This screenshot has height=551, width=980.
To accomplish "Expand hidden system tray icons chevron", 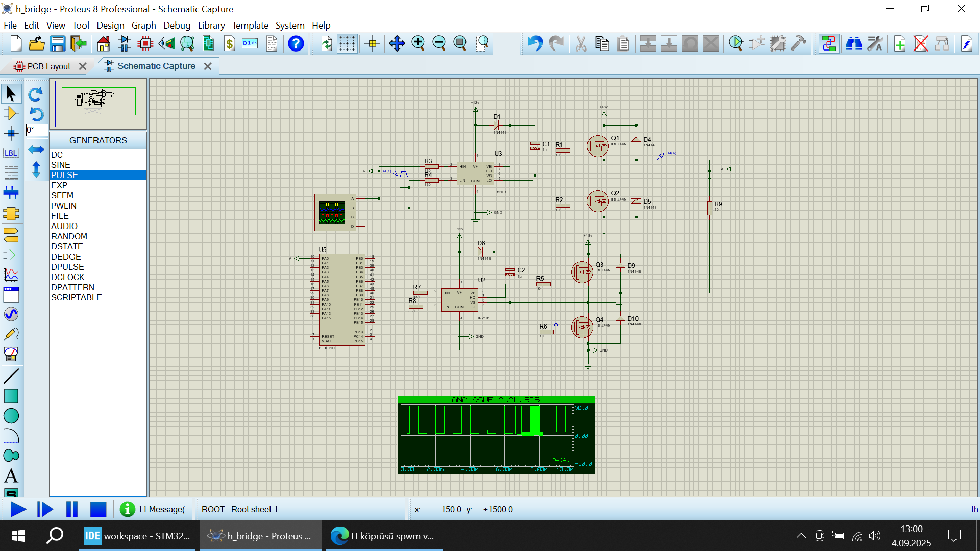I will [x=801, y=536].
